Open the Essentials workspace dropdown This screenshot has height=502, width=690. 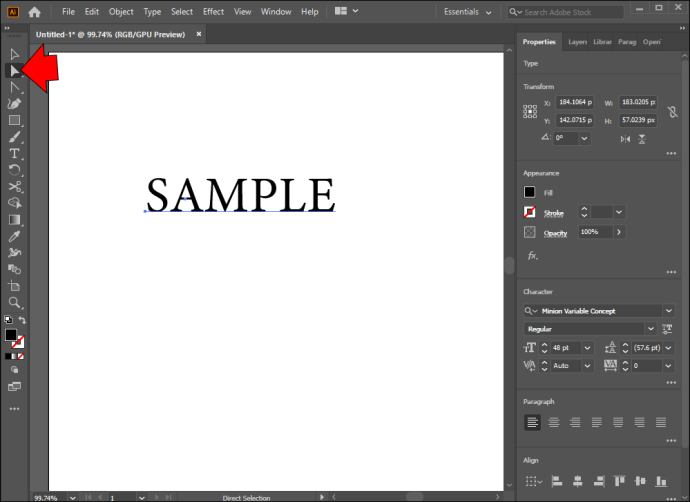click(x=467, y=12)
